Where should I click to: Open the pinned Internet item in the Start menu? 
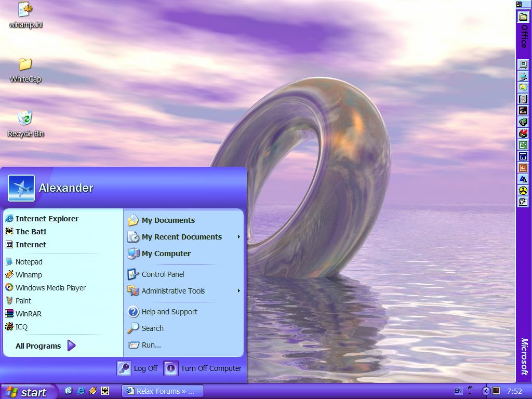26,244
